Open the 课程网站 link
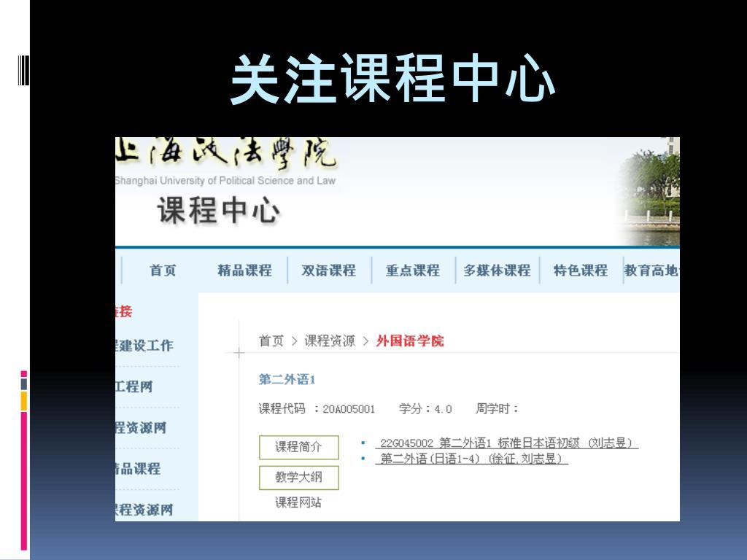Screen dimensions: 747x560 (x=298, y=502)
